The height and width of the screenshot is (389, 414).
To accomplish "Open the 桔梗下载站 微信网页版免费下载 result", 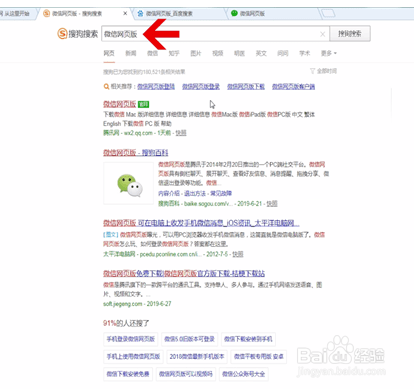I will (x=184, y=274).
